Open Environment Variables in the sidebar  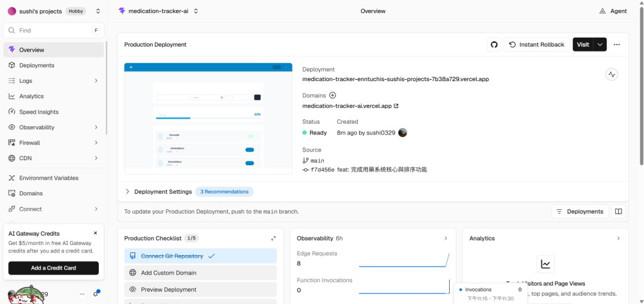(x=53, y=178)
